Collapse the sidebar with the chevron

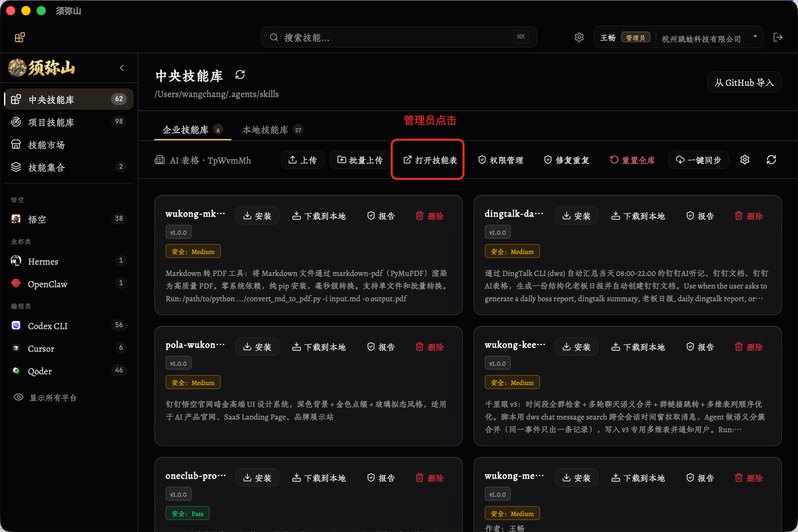[x=122, y=68]
